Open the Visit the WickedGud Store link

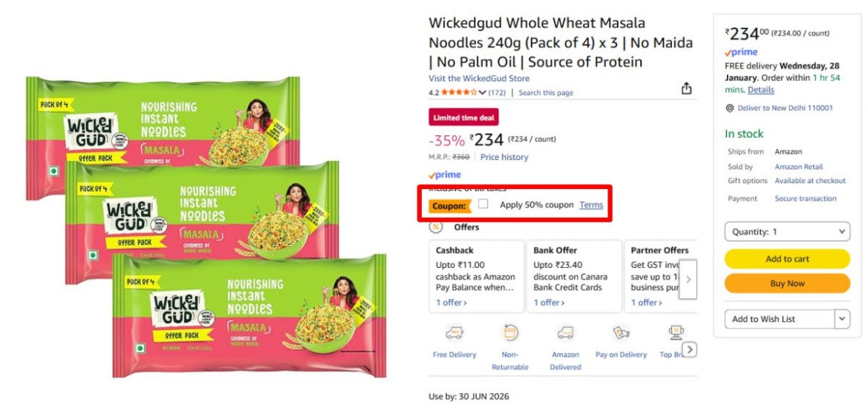click(x=479, y=78)
